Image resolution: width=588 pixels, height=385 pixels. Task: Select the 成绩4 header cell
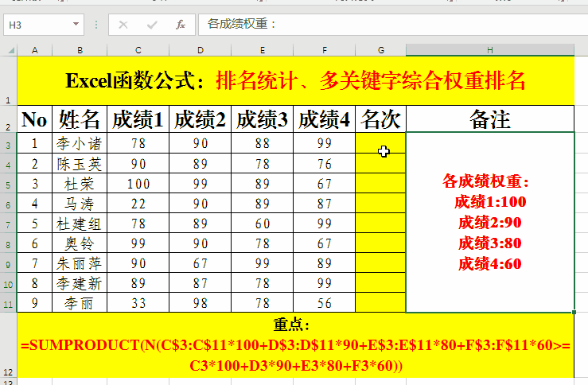coord(324,119)
